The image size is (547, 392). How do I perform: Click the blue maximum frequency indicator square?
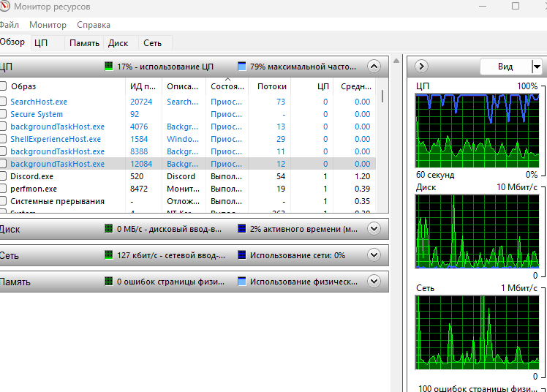242,67
